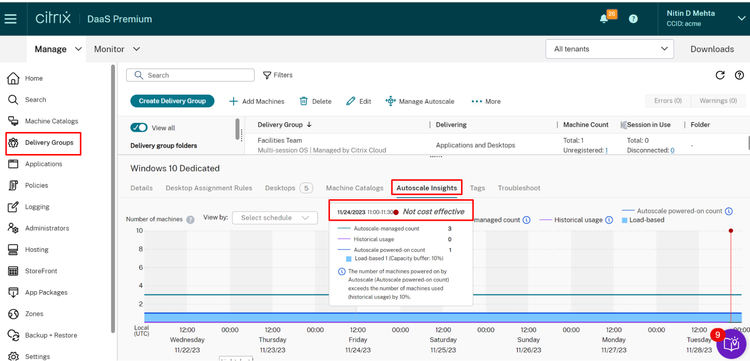The width and height of the screenshot is (750, 361).
Task: Select the Facilities Team row
Action: 496,145
